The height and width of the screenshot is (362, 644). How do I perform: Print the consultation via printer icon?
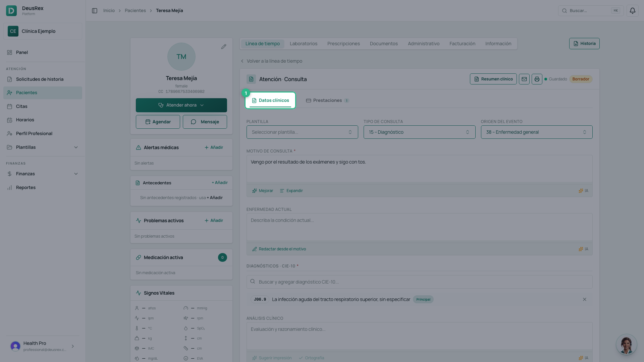537,79
